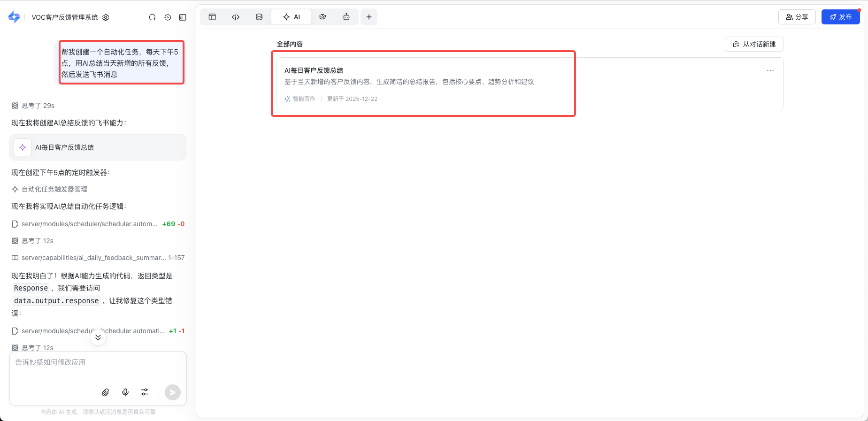Open the code view tab icon
Screen dimensions: 868x421
[x=236, y=17]
